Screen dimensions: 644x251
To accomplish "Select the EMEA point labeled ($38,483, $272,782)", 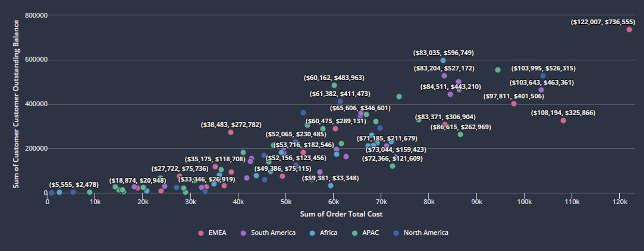I will click(231, 132).
